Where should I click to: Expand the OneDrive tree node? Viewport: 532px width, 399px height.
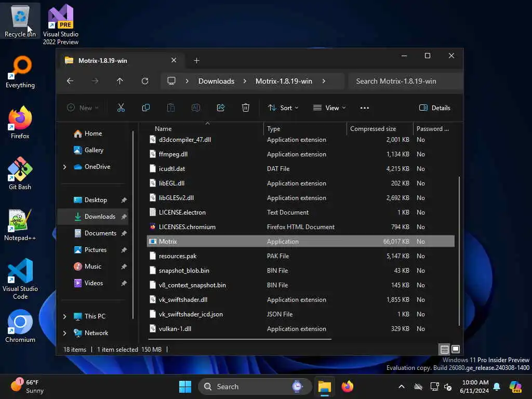(x=64, y=167)
